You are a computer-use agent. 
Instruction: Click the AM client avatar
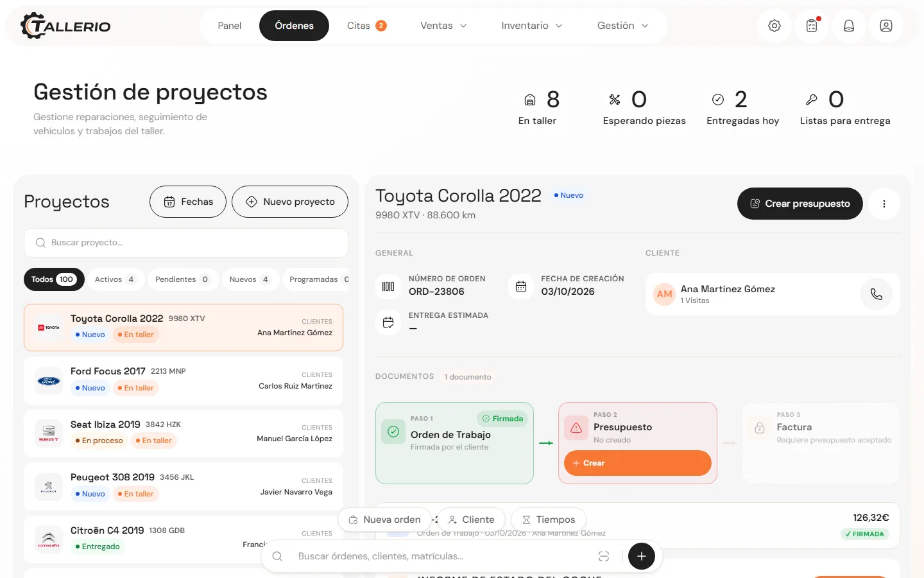tap(665, 294)
